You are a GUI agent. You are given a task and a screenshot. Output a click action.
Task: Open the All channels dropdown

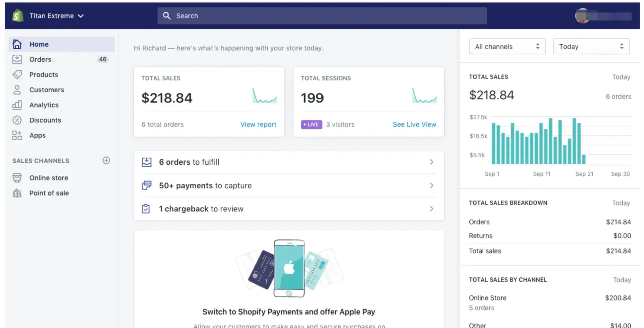tap(507, 46)
